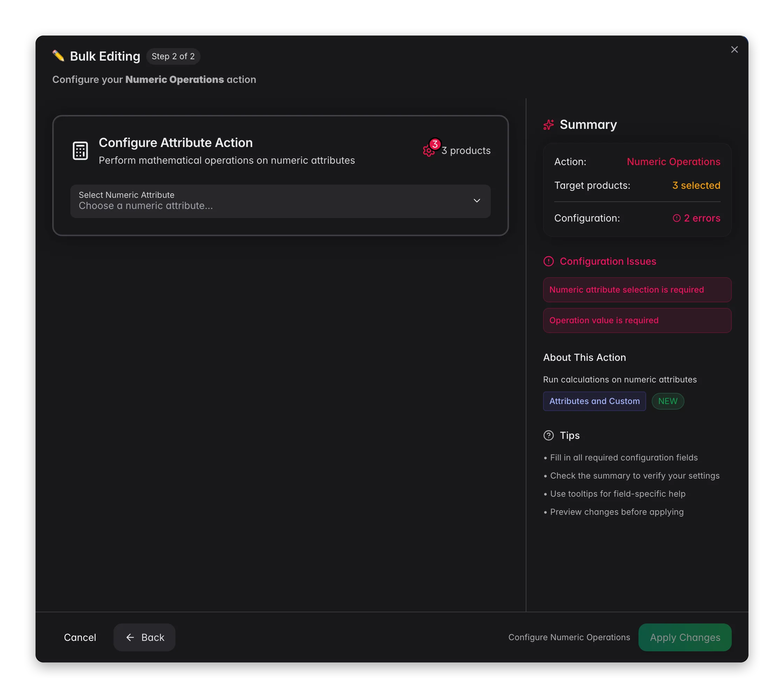The height and width of the screenshot is (698, 784).
Task: Click the Bulk Editing title
Action: click(x=105, y=56)
